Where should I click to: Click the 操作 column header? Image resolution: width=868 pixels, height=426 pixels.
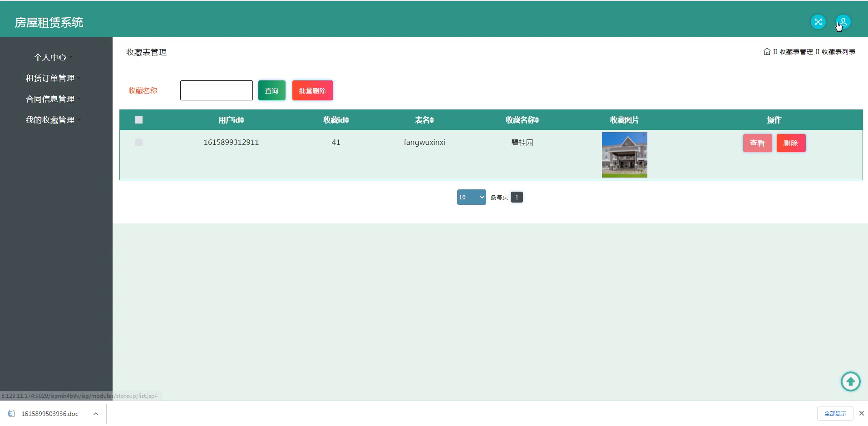[x=774, y=120]
